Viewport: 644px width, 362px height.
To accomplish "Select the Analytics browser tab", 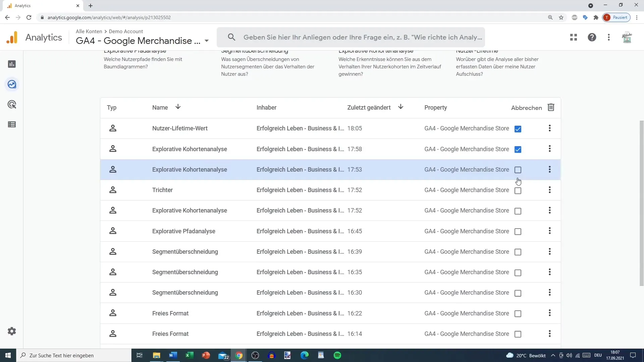I will coord(43,6).
